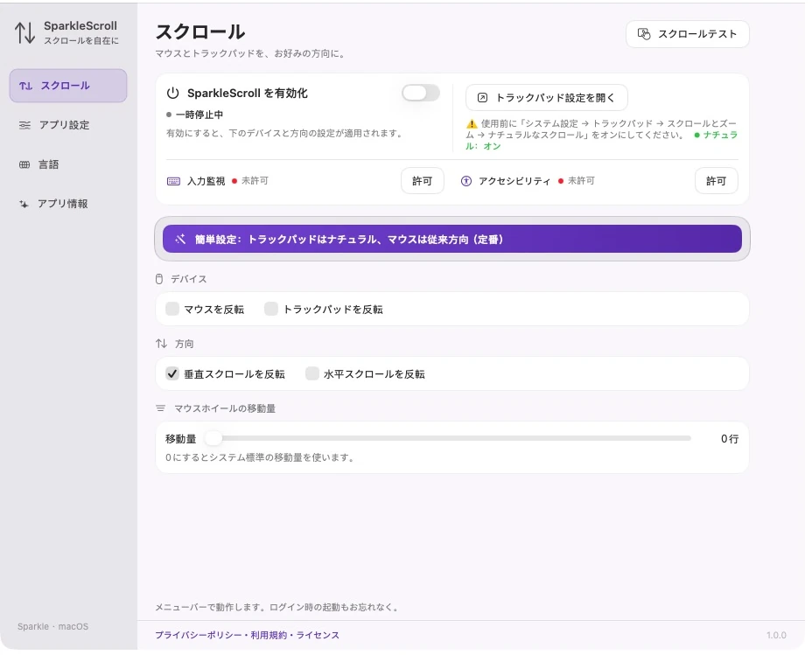Click the magic wand icon in 簡単設定 banner
This screenshot has width=812, height=655.
click(x=180, y=239)
